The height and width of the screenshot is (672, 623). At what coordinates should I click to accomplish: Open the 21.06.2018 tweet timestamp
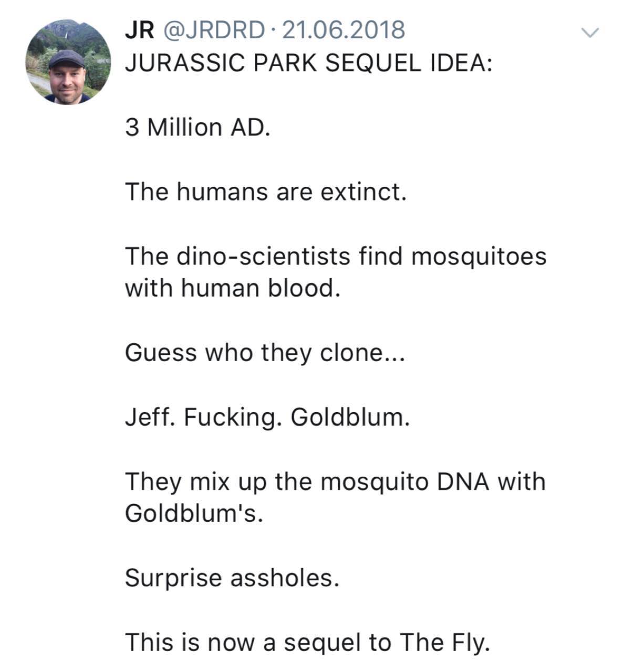coord(344,30)
